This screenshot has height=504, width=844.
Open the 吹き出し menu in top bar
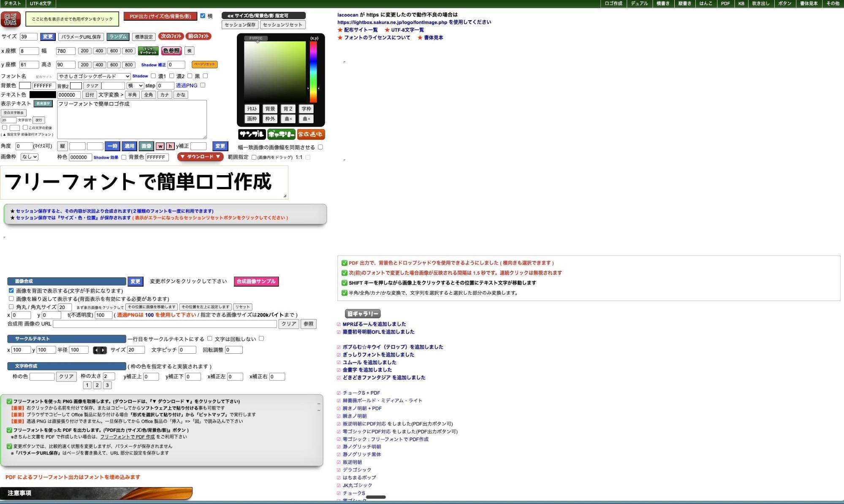(x=761, y=3)
